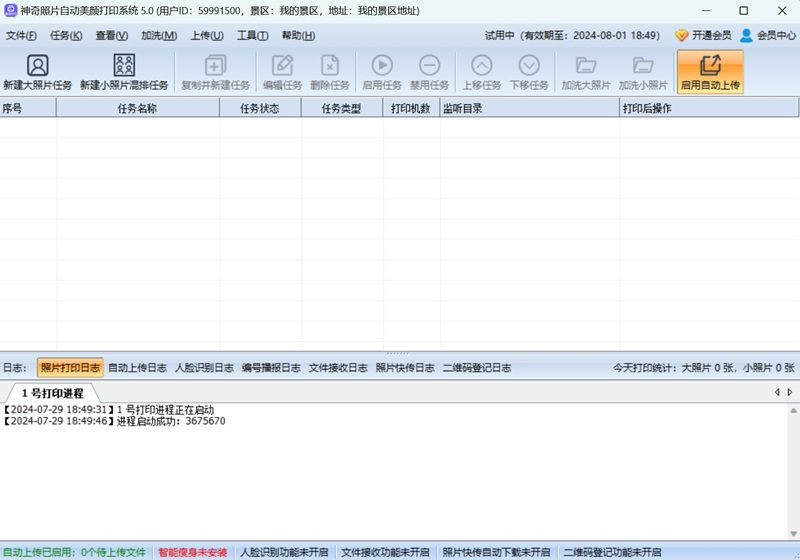Click 复制并新建任务 toolbar icon

[215, 66]
